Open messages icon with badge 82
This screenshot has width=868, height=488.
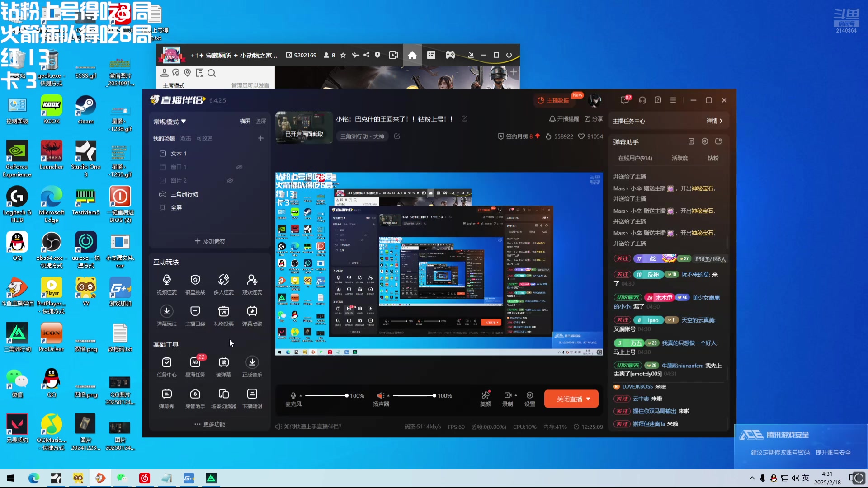pyautogui.click(x=625, y=100)
